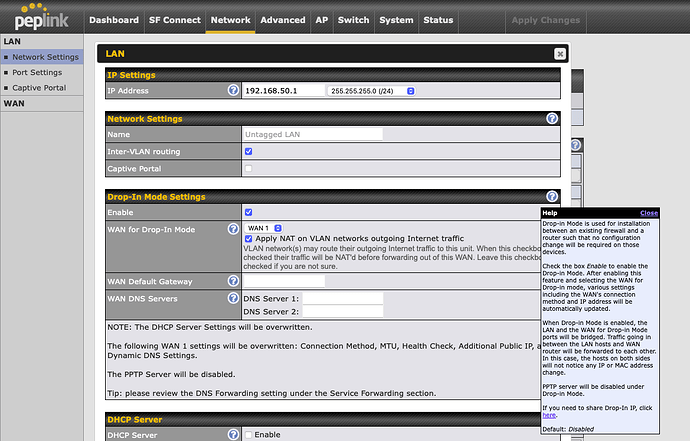Toggle Drop-In Mode Enable checkbox
Screen dimensions: 690x441
[249, 212]
